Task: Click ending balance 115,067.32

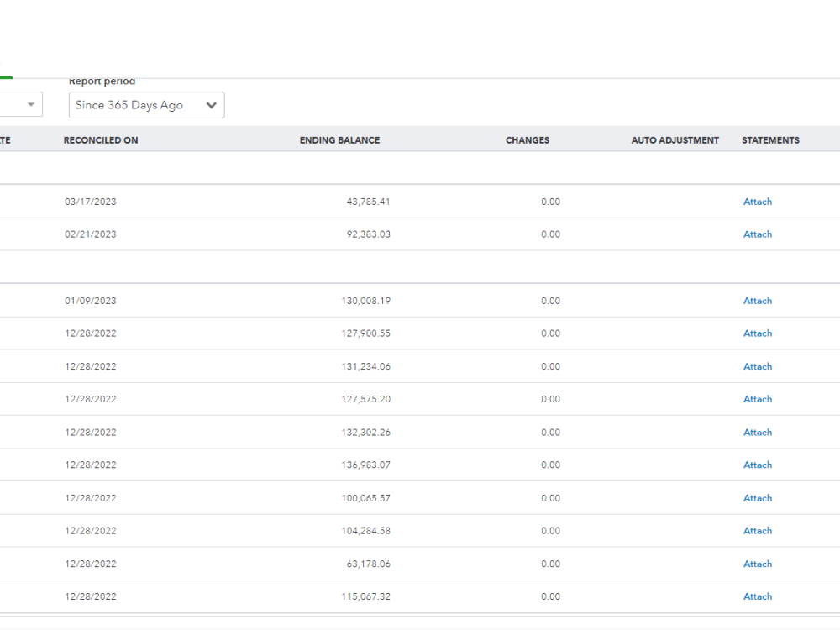Action: (366, 597)
